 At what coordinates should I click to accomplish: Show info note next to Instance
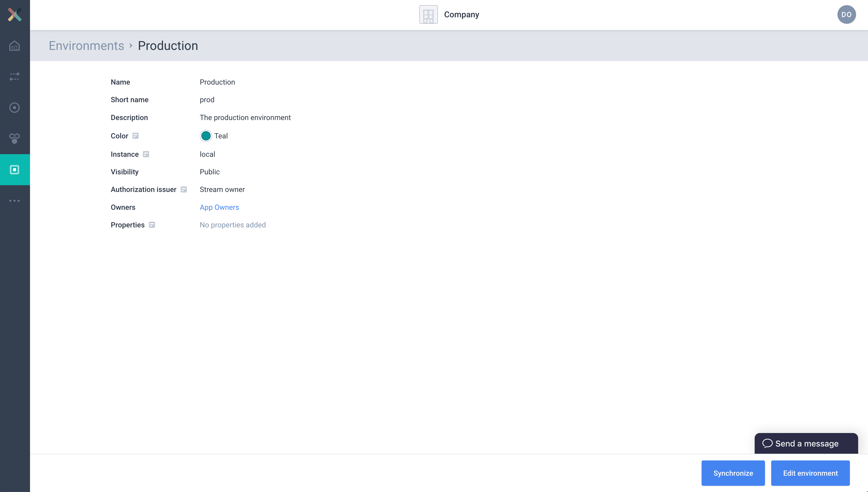pyautogui.click(x=146, y=154)
